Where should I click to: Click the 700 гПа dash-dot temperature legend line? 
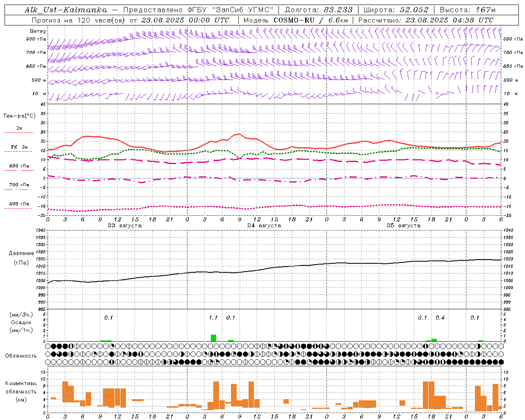[19, 190]
